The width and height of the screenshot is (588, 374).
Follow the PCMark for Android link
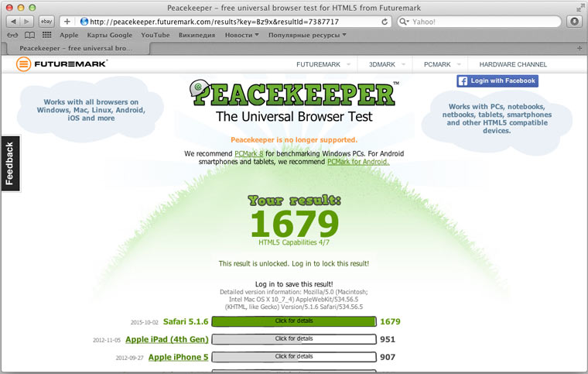pos(358,162)
